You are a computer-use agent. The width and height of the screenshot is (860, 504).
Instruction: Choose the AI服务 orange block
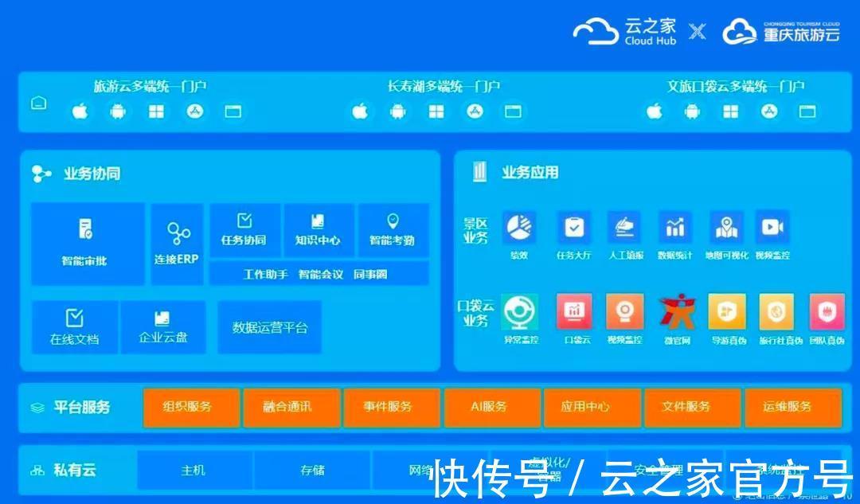click(x=492, y=408)
